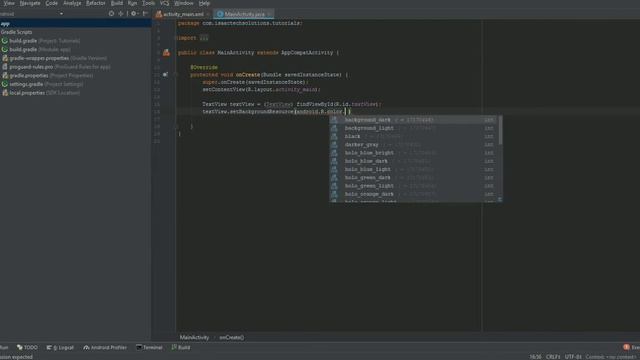Image resolution: width=640 pixels, height=360 pixels.
Task: Click the scroll-from-source target icon
Action: point(111,13)
